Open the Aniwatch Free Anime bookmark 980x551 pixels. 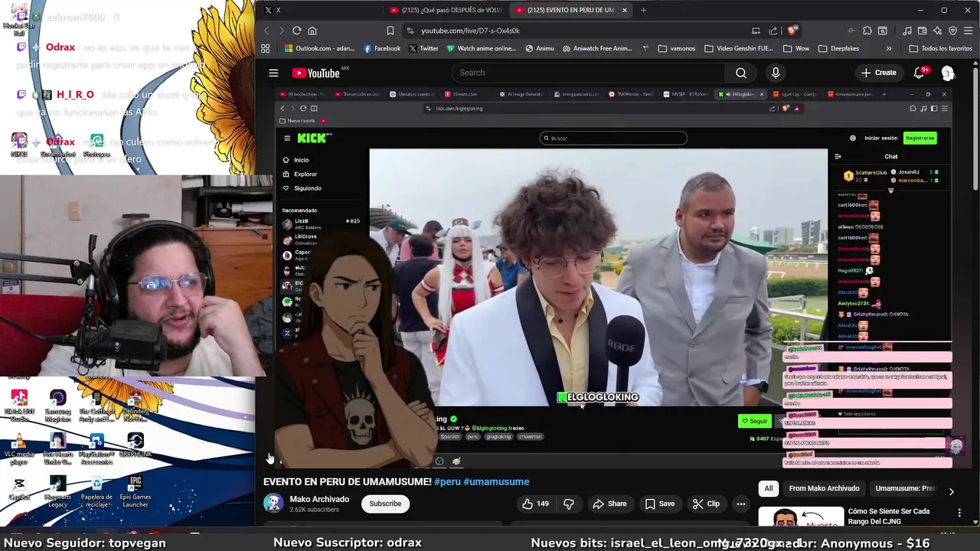[x=597, y=48]
